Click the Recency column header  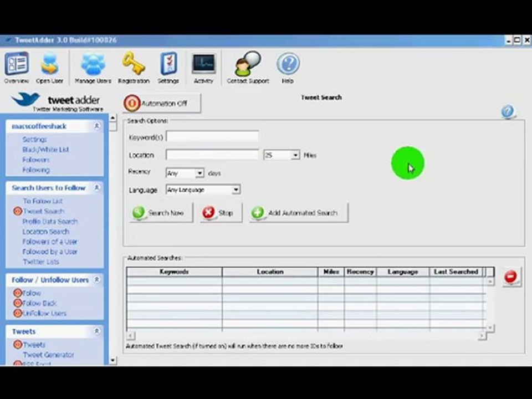click(360, 272)
